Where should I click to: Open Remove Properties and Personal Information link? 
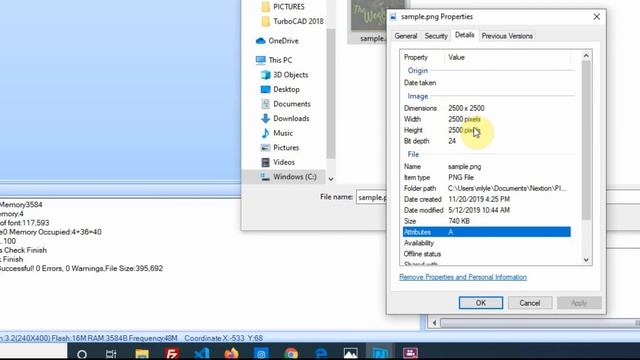pyautogui.click(x=463, y=277)
